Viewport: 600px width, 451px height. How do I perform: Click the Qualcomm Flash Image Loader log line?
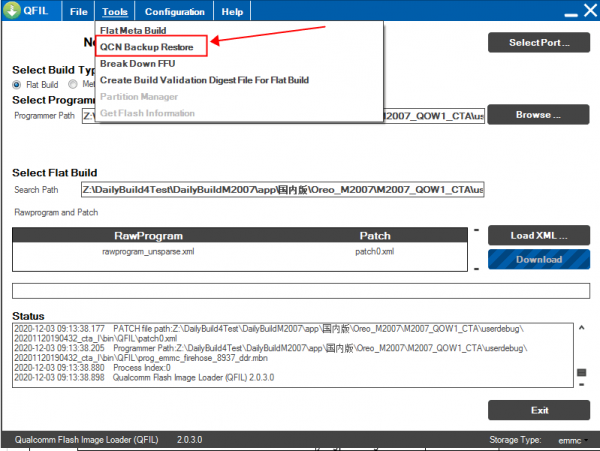[x=144, y=378]
